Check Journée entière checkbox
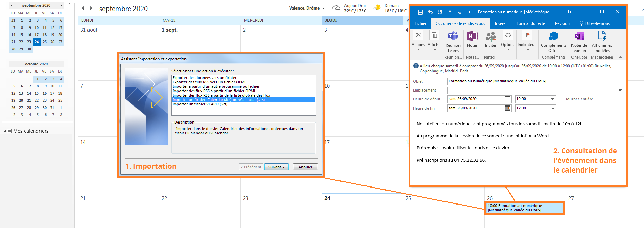644x228 pixels. pos(562,99)
